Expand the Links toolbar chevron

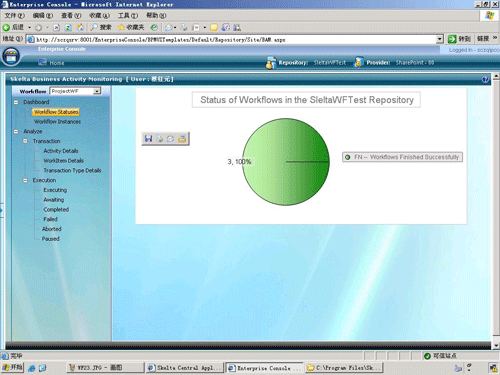pyautogui.click(x=495, y=38)
